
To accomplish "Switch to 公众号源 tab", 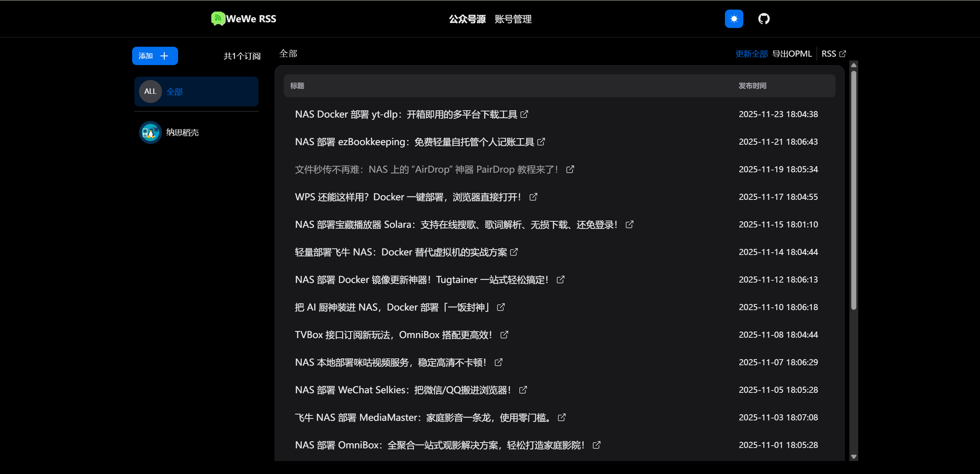I will tap(467, 19).
